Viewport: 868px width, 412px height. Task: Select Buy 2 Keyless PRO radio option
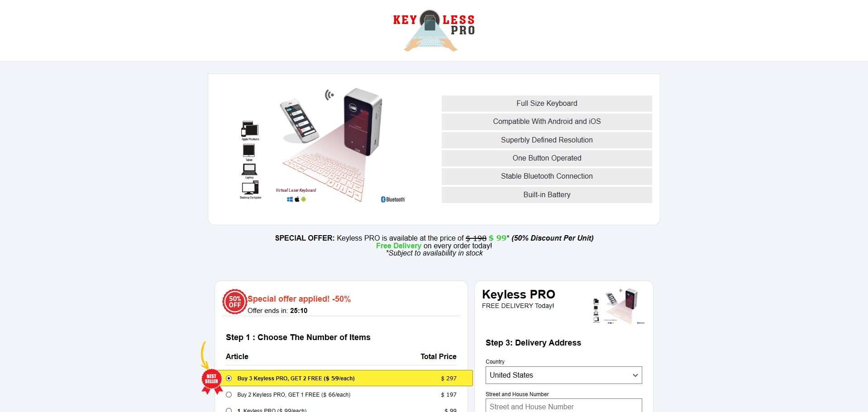tap(229, 395)
